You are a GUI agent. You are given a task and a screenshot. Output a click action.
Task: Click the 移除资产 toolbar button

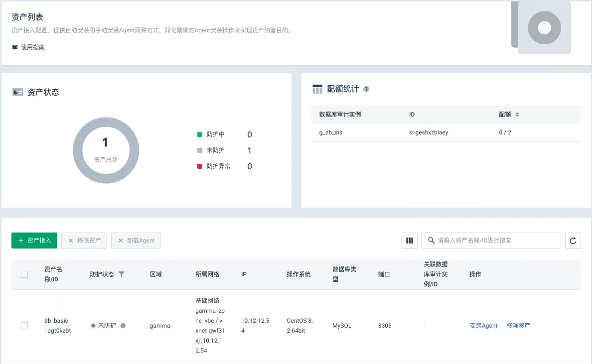point(84,241)
